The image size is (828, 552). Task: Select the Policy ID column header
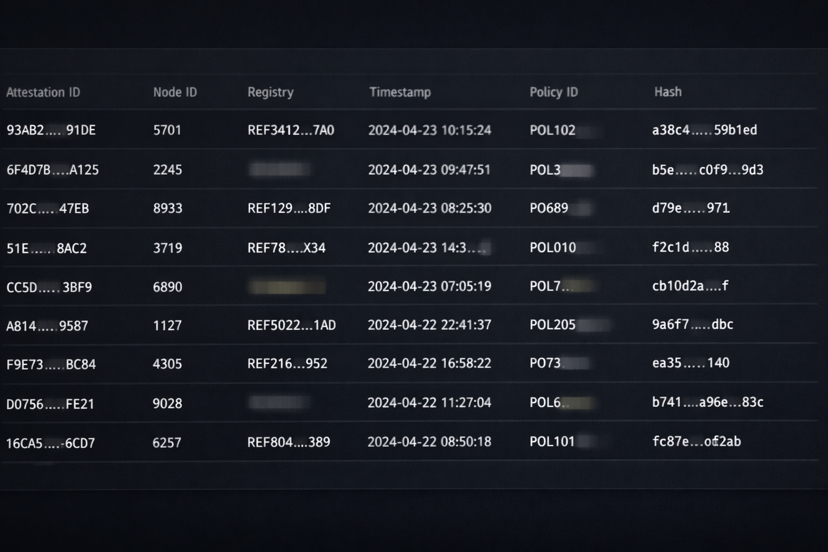553,92
